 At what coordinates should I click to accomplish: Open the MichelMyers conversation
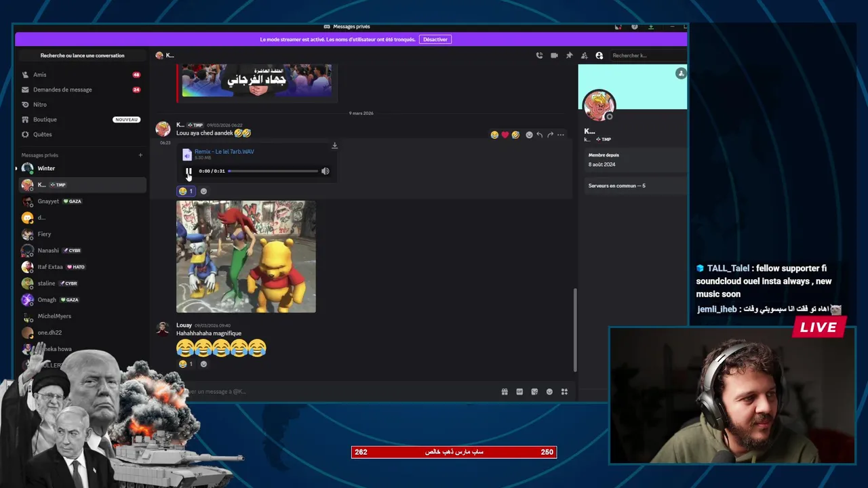point(82,316)
